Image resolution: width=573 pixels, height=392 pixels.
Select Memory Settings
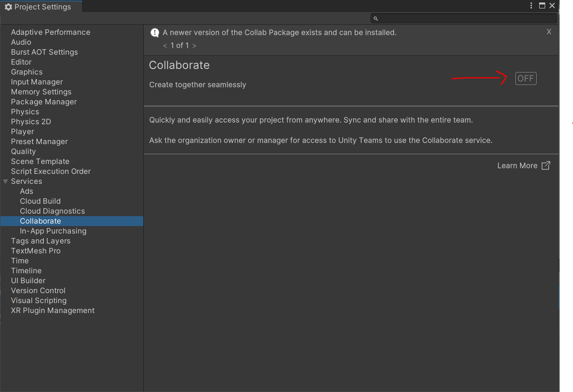(x=41, y=92)
